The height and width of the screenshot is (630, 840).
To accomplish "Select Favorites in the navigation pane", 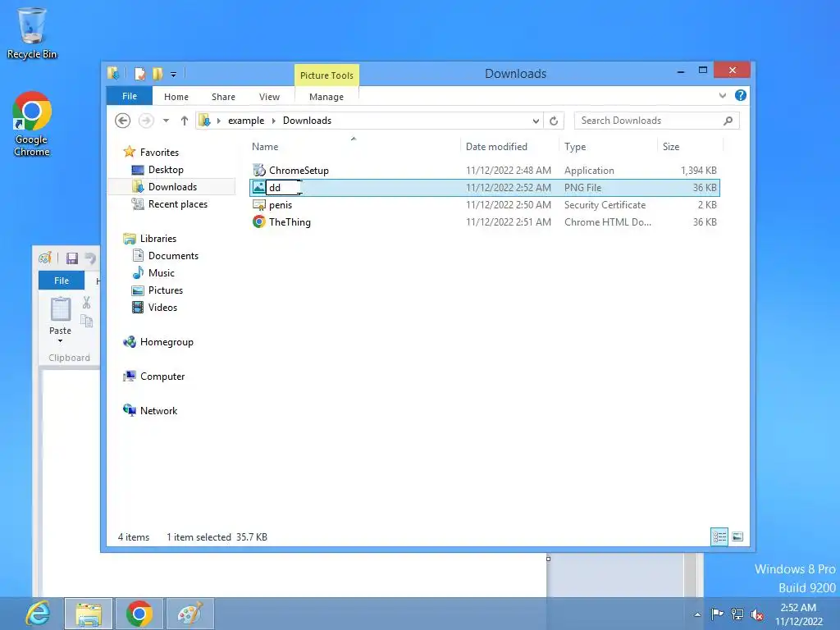I will [x=159, y=152].
